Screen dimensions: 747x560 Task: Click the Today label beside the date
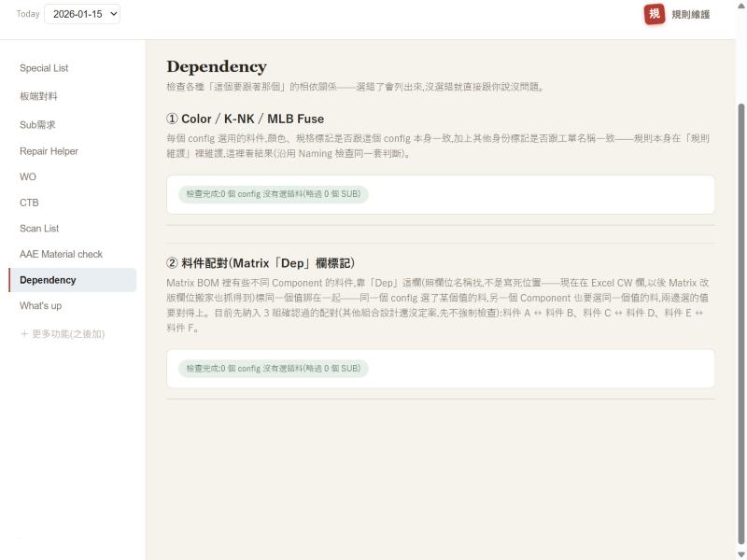[x=28, y=14]
